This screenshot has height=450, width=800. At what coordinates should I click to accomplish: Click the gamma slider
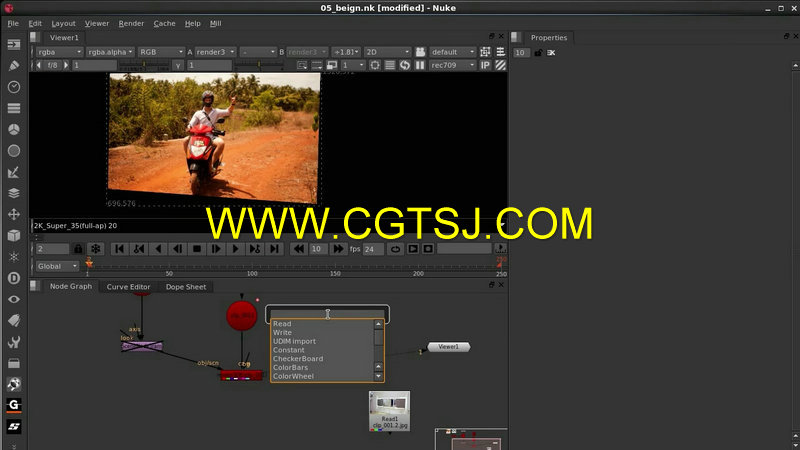259,65
